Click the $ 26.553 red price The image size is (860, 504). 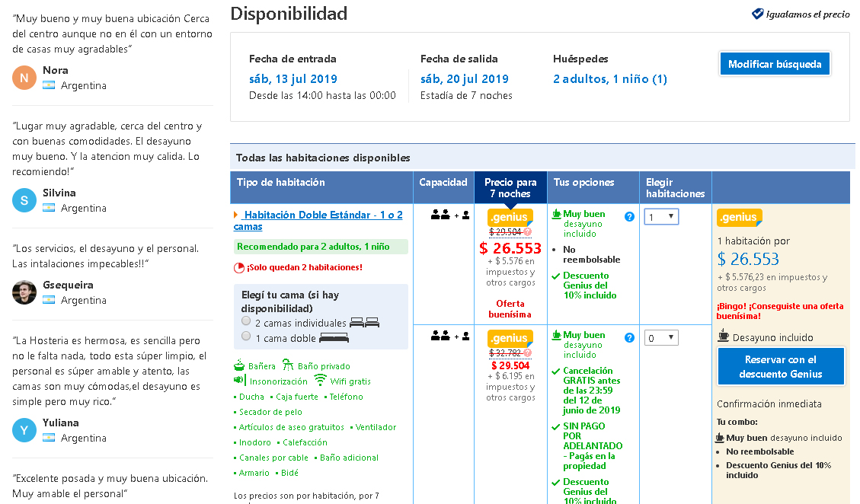510,248
